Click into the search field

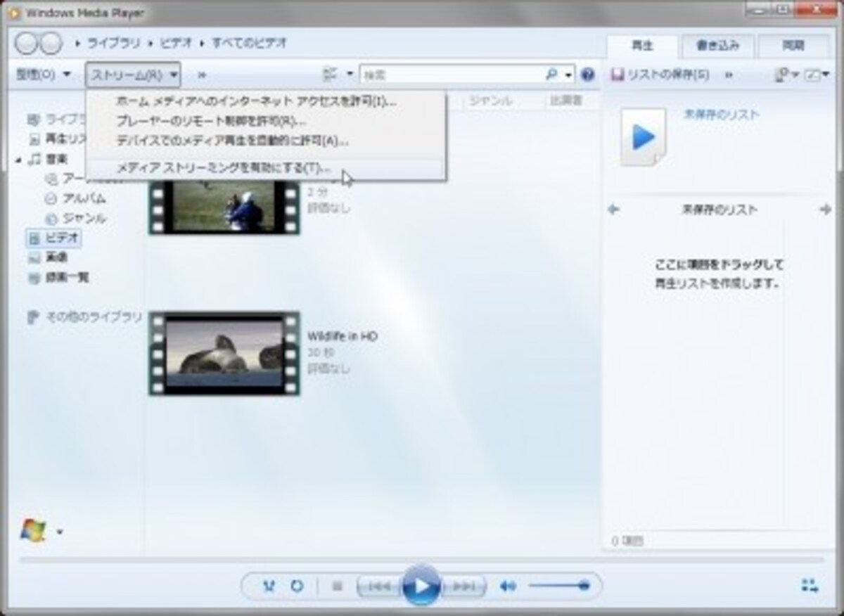(x=452, y=74)
